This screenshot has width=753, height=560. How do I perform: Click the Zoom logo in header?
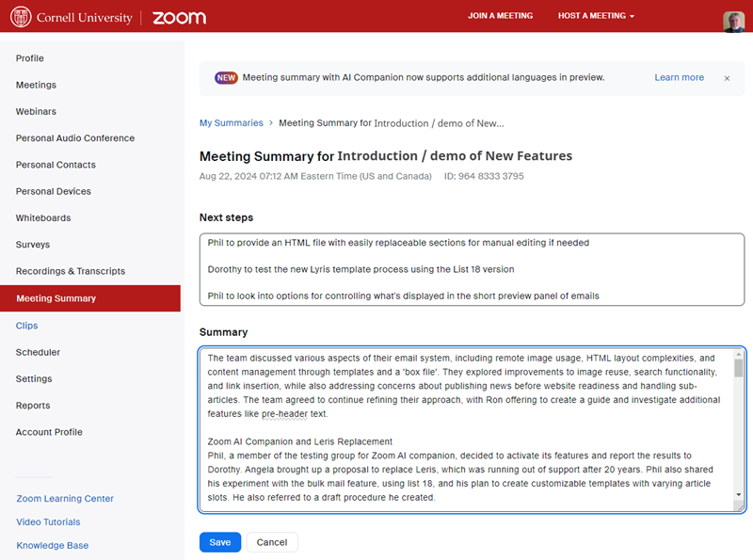(179, 18)
